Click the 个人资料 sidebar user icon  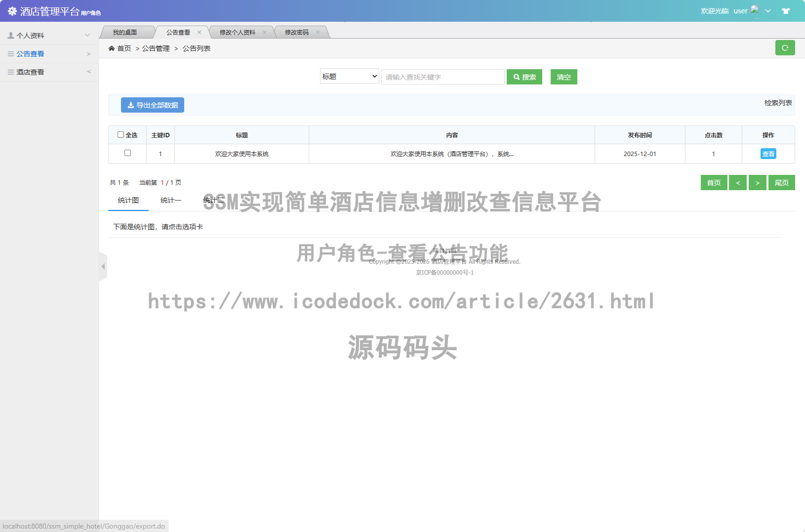click(x=10, y=35)
